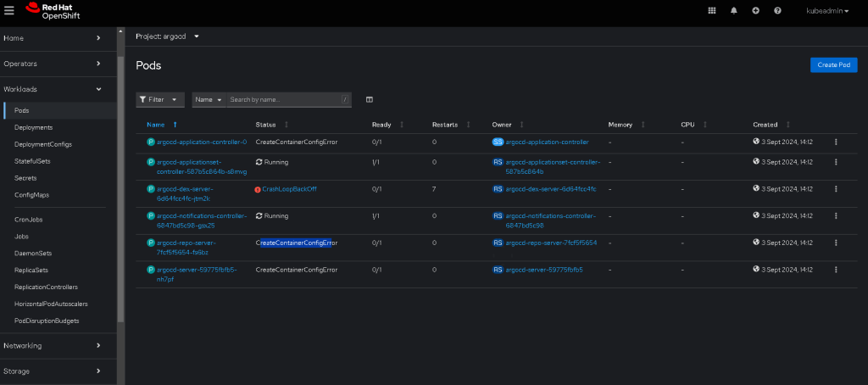Open kebab menu for argocd-repo-server row

(836, 243)
